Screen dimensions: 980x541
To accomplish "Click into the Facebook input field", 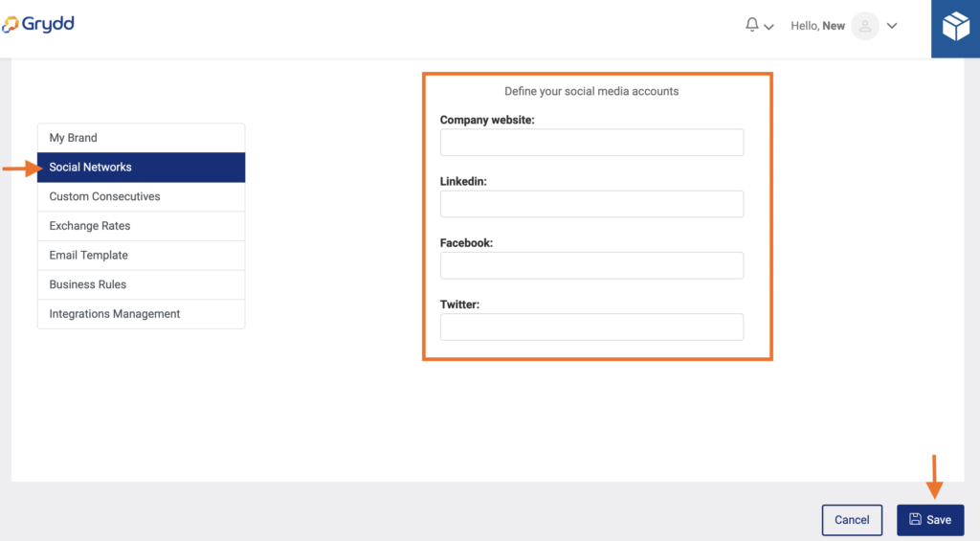I will click(x=591, y=266).
